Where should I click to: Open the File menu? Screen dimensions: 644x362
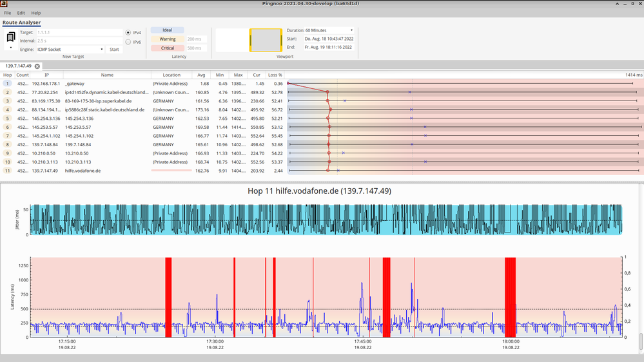pos(8,13)
